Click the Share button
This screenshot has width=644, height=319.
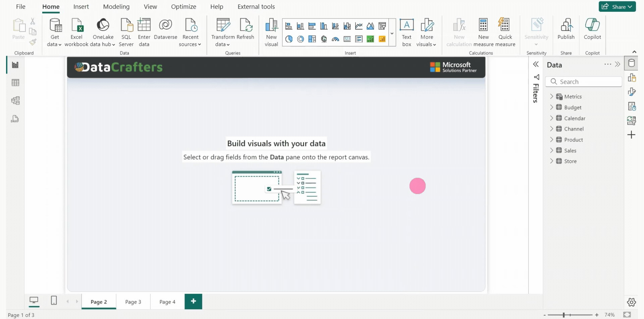pos(617,7)
